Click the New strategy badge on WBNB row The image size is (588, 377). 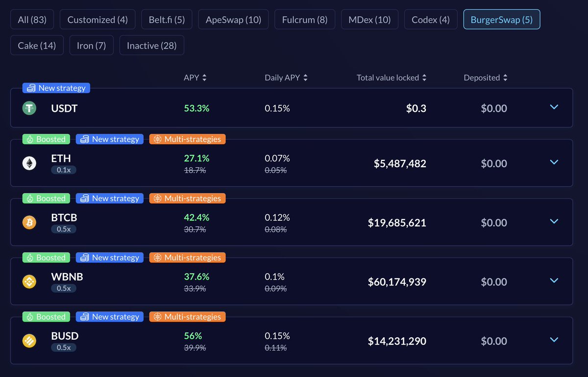click(x=110, y=257)
